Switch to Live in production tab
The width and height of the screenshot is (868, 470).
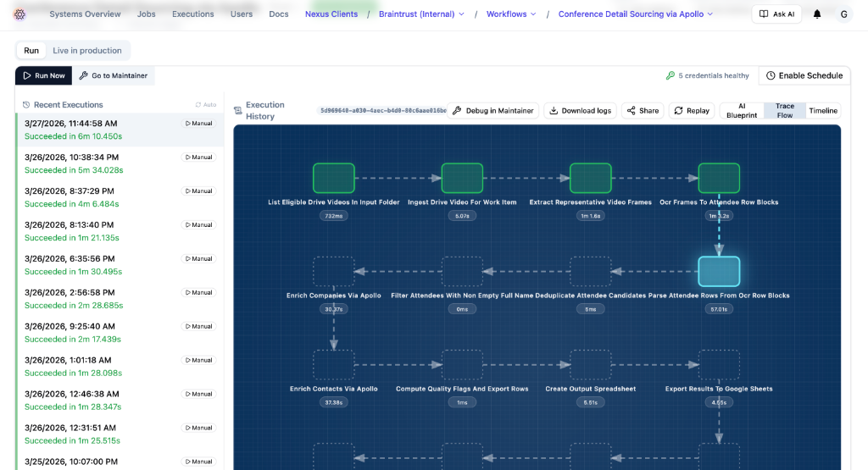(87, 50)
